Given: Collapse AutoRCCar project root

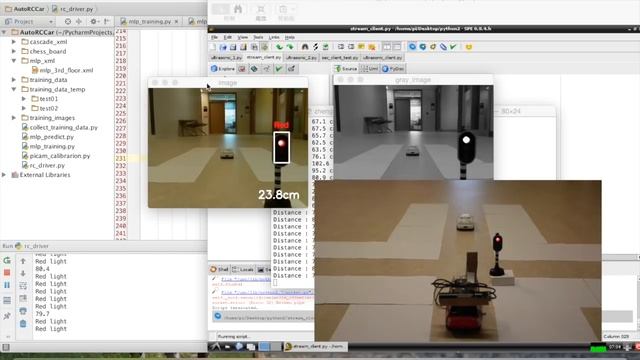Looking at the screenshot, I should click(x=4, y=32).
